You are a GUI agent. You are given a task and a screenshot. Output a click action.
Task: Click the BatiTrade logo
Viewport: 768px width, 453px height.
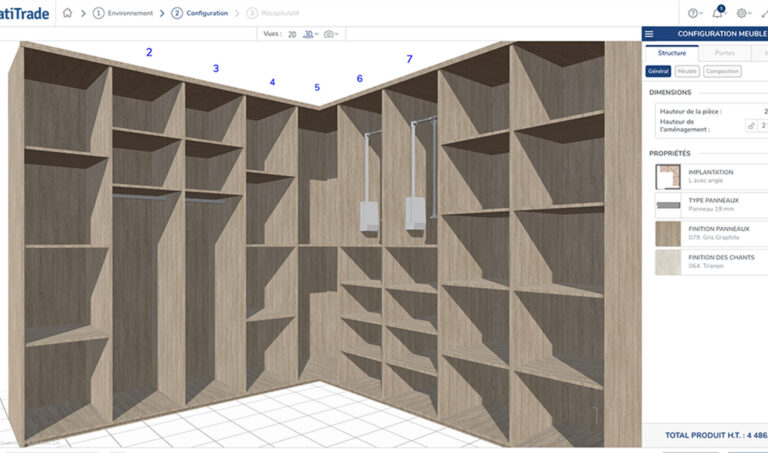(x=24, y=13)
